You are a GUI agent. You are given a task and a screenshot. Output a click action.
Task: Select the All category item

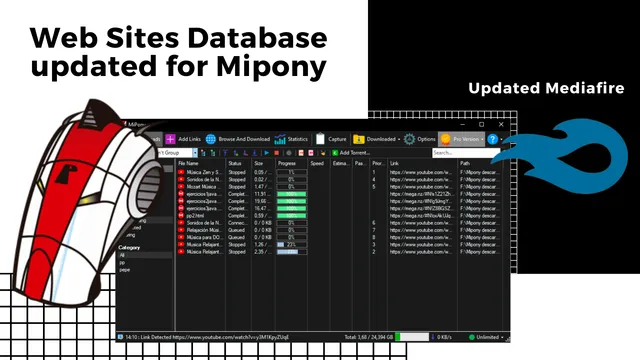145,255
